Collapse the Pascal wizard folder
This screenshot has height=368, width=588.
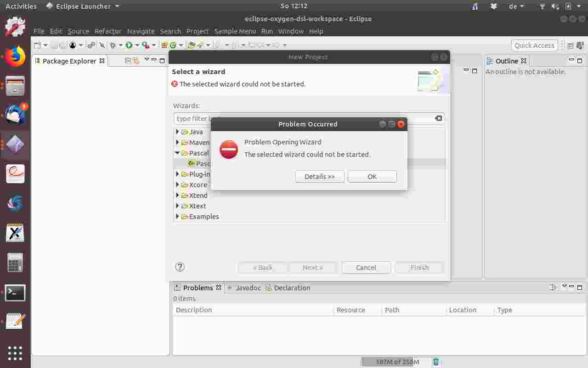coord(177,153)
